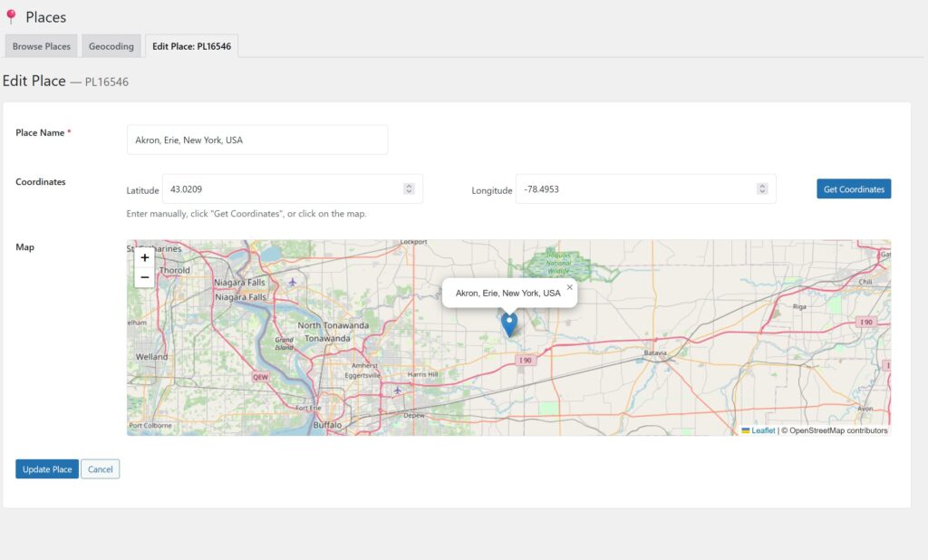Zoom in on the map
The width and height of the screenshot is (928, 560).
[x=145, y=257]
